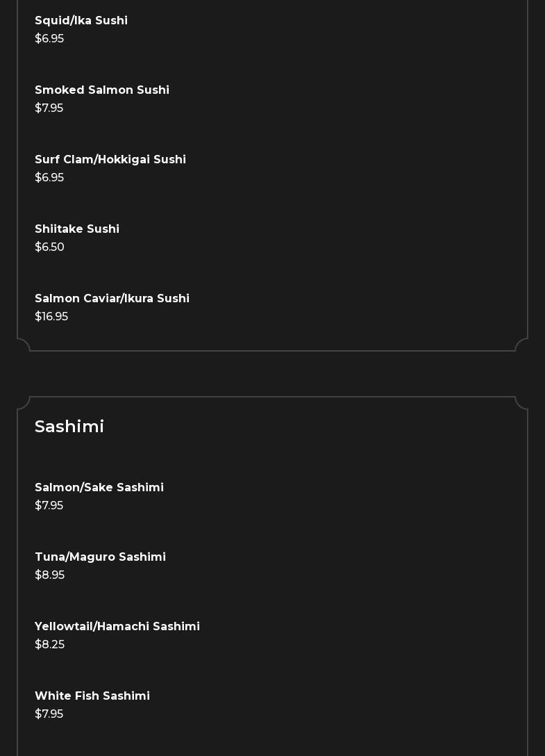
Task: Click the Sashimi section heading
Action: (69, 427)
